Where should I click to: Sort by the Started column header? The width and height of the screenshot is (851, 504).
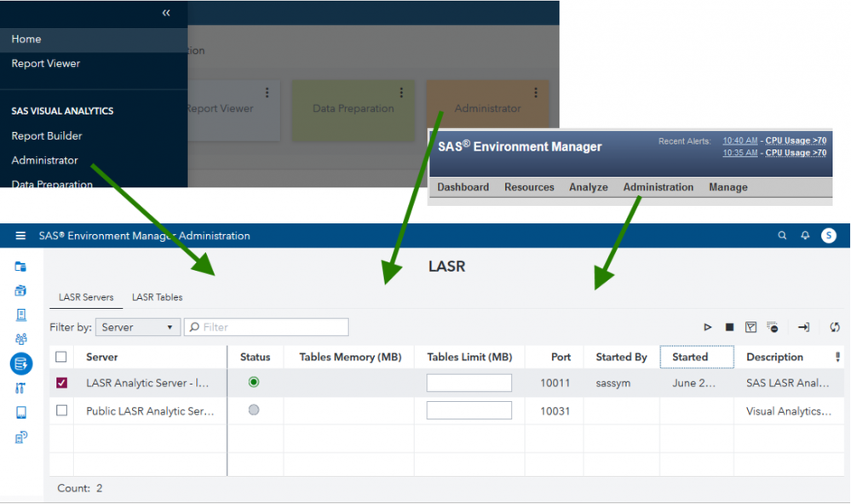pyautogui.click(x=697, y=357)
